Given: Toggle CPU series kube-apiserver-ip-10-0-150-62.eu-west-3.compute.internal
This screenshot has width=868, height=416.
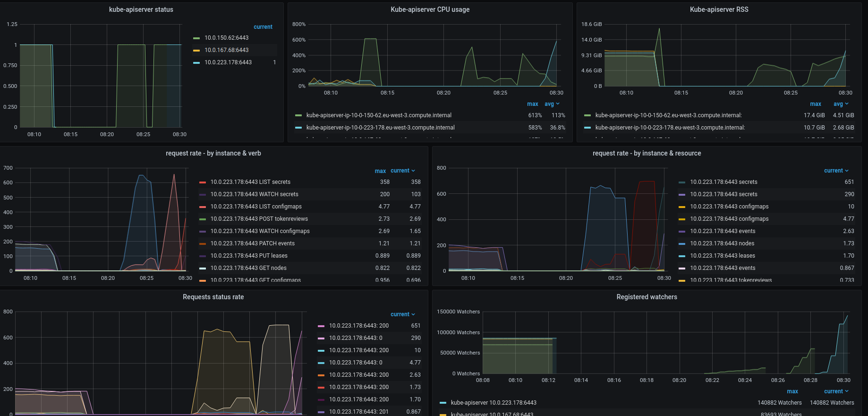Looking at the screenshot, I should pos(379,115).
